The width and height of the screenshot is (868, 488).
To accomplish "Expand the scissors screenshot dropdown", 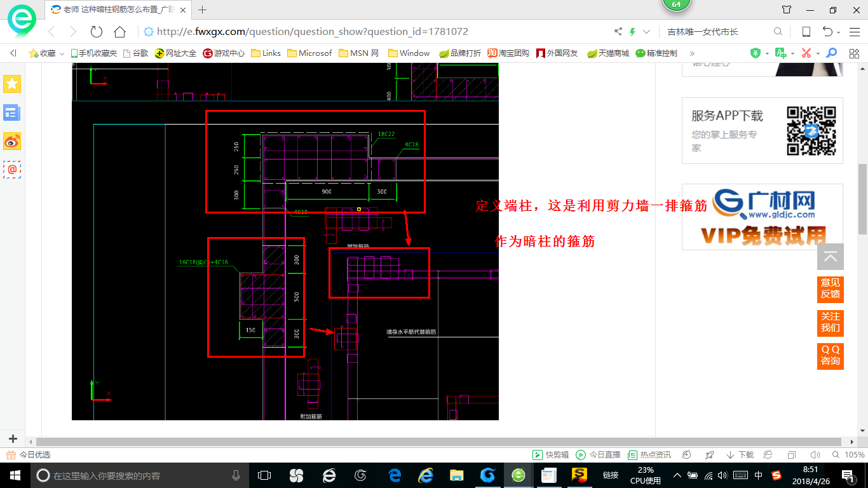I will tap(818, 54).
